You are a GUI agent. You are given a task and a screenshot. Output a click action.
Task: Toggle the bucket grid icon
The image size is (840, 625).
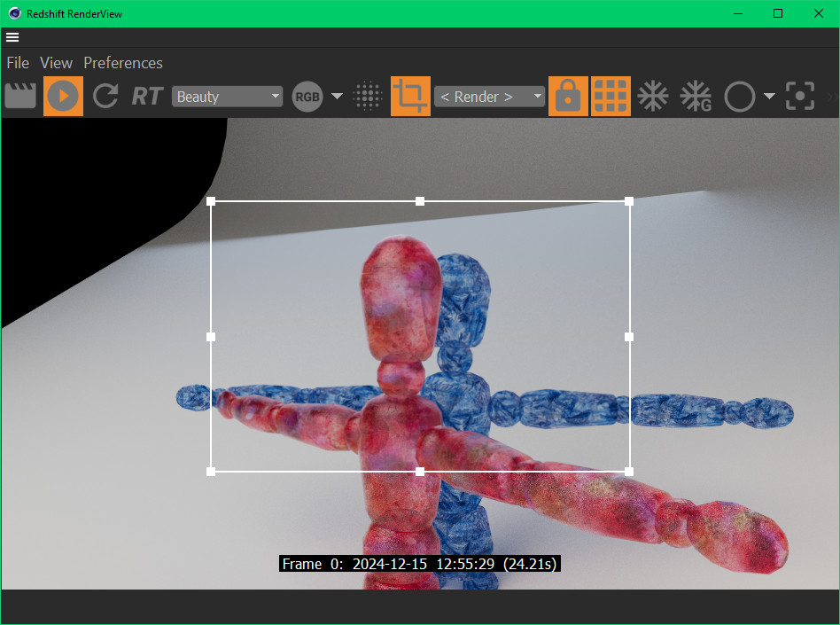pyautogui.click(x=611, y=96)
